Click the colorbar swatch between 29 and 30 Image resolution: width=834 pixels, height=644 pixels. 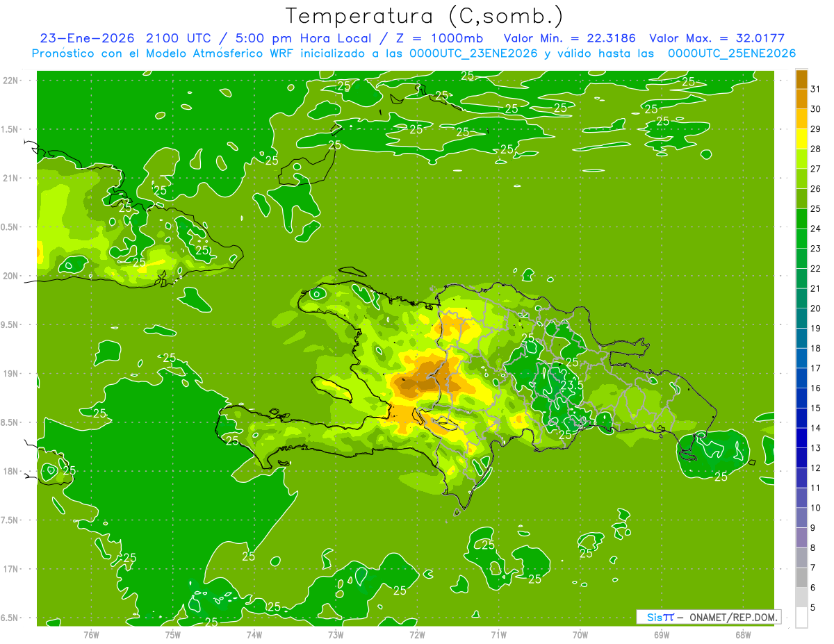pos(801,119)
